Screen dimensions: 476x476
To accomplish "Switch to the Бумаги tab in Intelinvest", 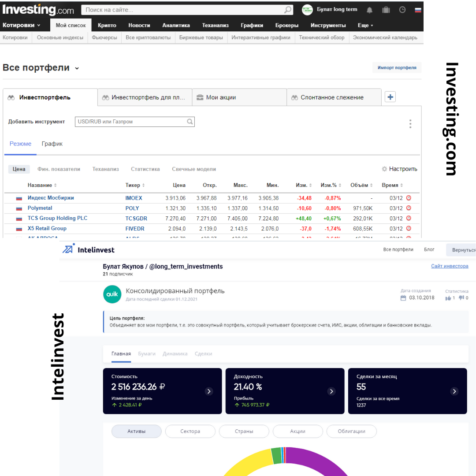I will tap(147, 353).
